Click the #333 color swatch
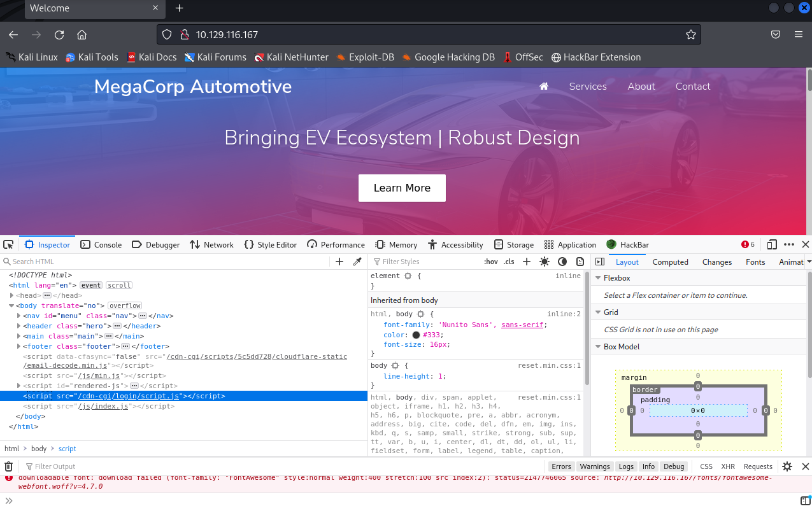The image size is (812, 511). point(416,335)
